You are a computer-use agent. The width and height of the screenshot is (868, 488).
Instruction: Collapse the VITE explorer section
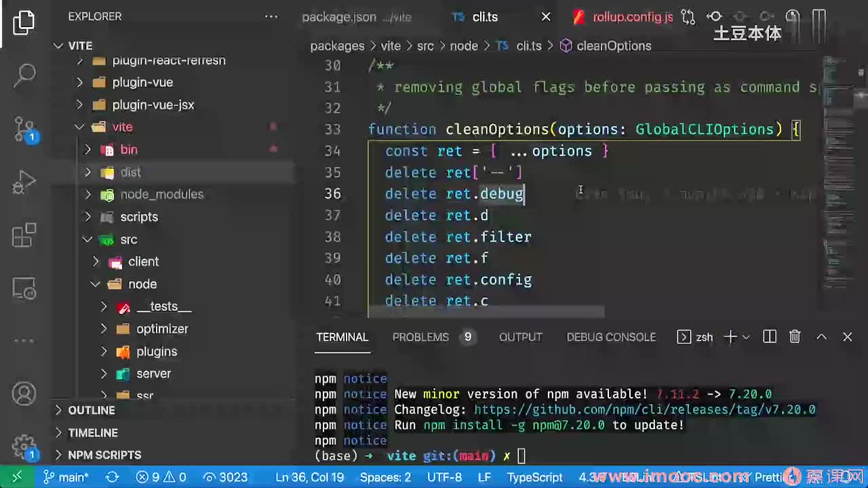(58, 45)
